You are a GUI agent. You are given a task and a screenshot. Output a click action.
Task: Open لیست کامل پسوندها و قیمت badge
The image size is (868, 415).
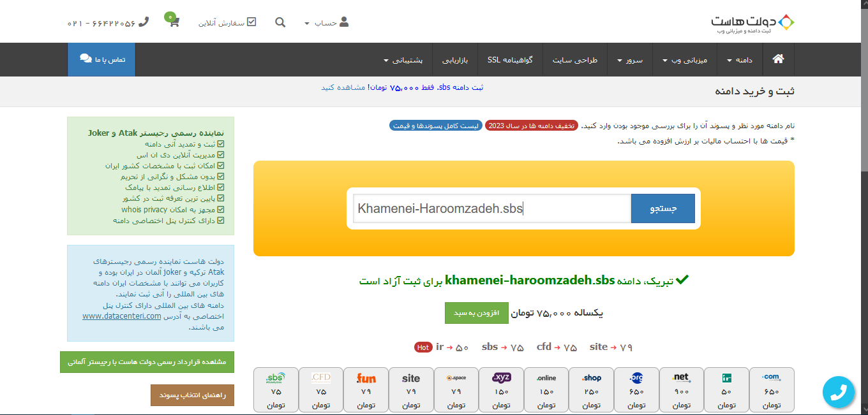[x=435, y=126]
